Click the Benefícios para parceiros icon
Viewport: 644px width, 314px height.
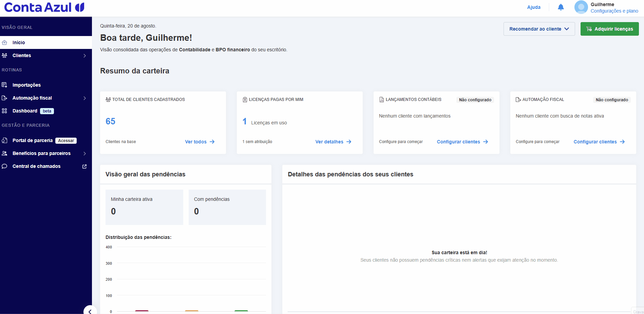pyautogui.click(x=4, y=153)
